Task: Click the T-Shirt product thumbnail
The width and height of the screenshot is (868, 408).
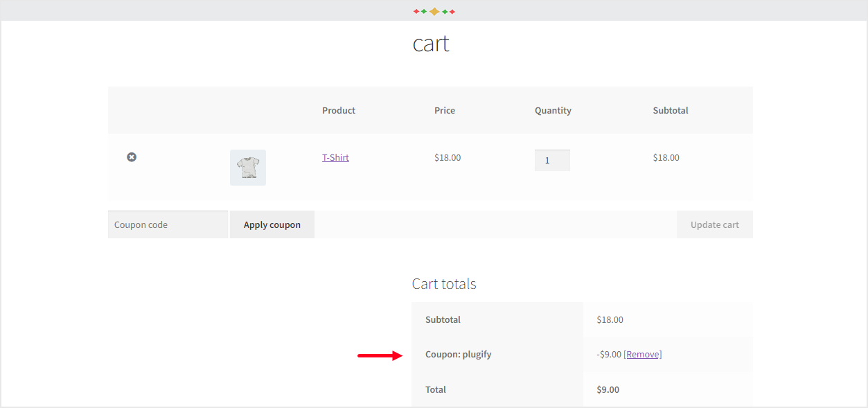Action: pos(247,167)
